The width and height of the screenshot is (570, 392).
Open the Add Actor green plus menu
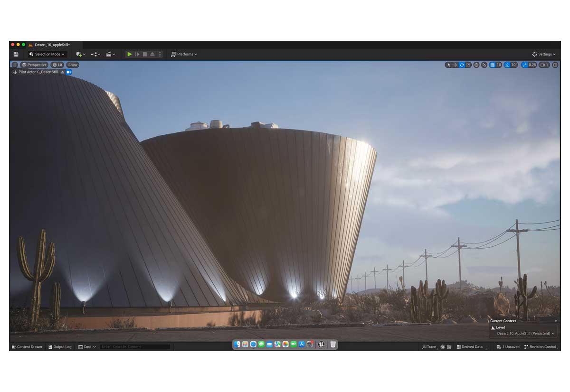(78, 54)
